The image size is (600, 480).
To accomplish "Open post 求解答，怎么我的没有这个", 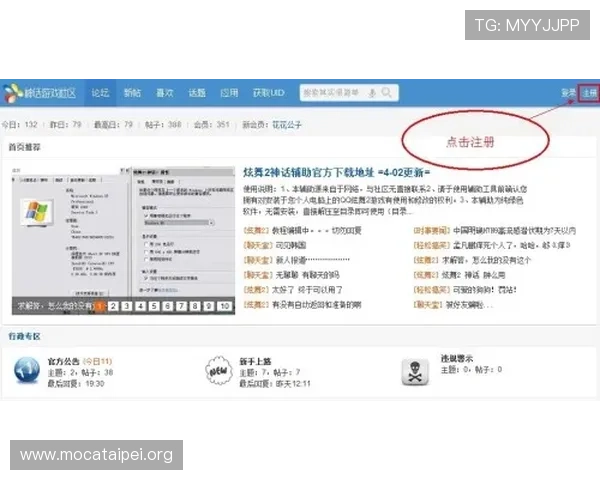I will pos(486,260).
